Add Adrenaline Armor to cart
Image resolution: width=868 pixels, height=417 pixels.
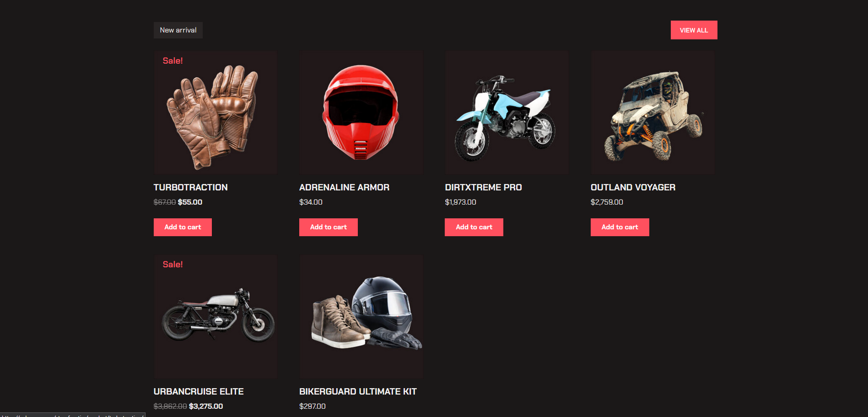tap(328, 227)
